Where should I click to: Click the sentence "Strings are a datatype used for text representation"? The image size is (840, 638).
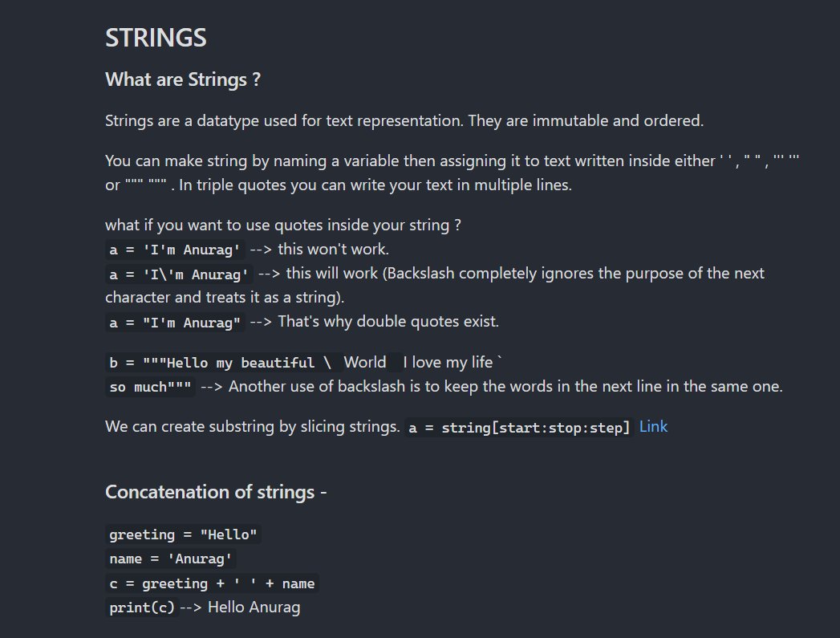tap(284, 120)
